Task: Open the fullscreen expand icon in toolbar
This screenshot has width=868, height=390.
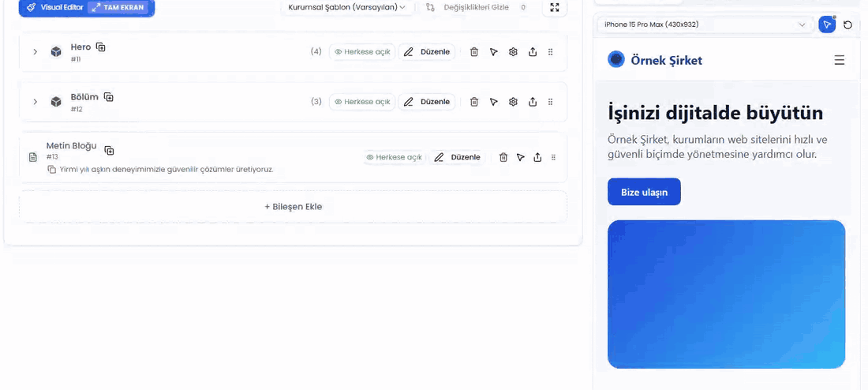Action: point(555,7)
